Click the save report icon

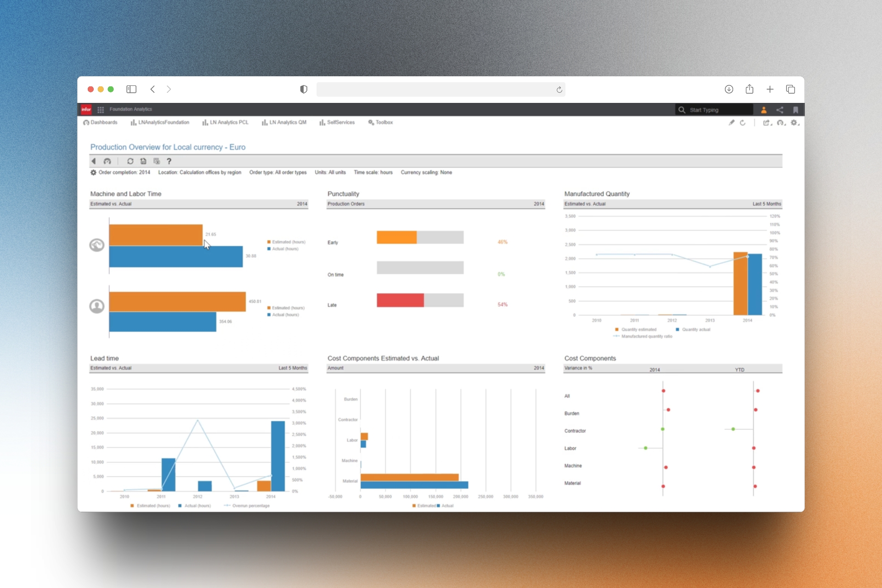[143, 161]
